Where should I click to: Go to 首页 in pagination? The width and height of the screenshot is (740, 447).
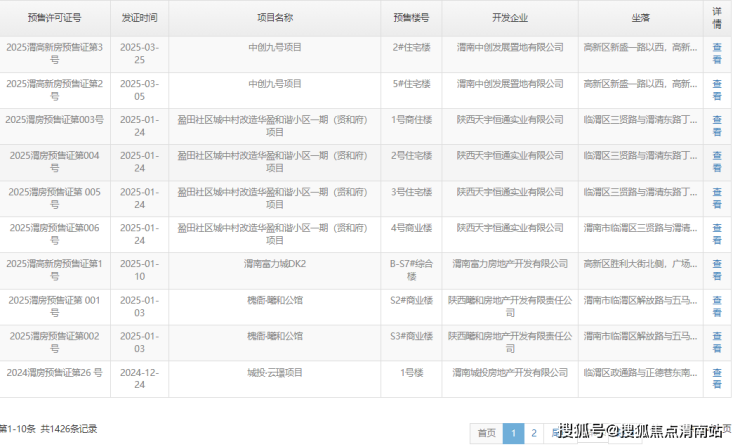pyautogui.click(x=486, y=433)
